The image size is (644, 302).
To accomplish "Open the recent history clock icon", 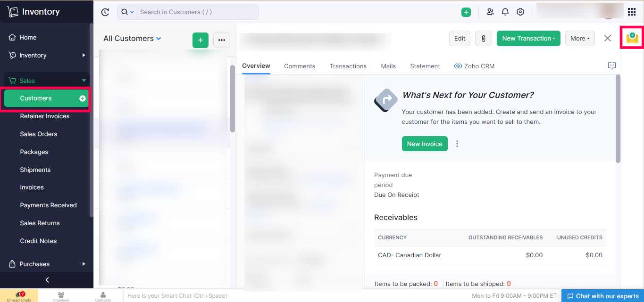I will pyautogui.click(x=105, y=12).
